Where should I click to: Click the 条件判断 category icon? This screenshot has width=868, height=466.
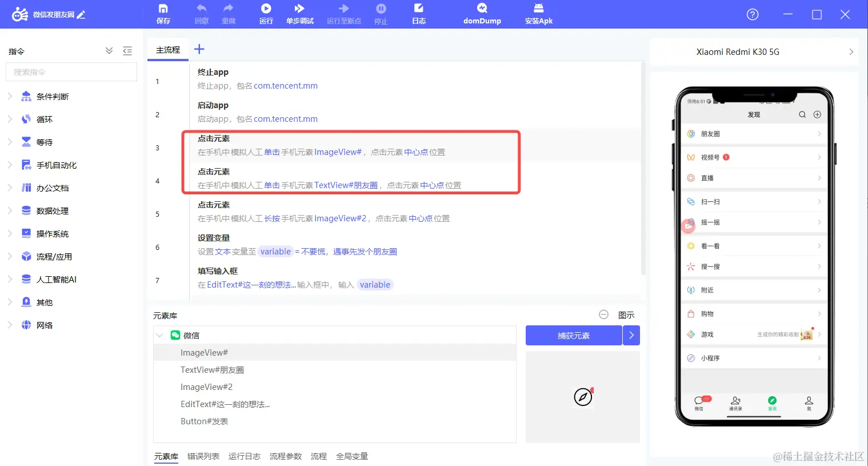(x=26, y=97)
